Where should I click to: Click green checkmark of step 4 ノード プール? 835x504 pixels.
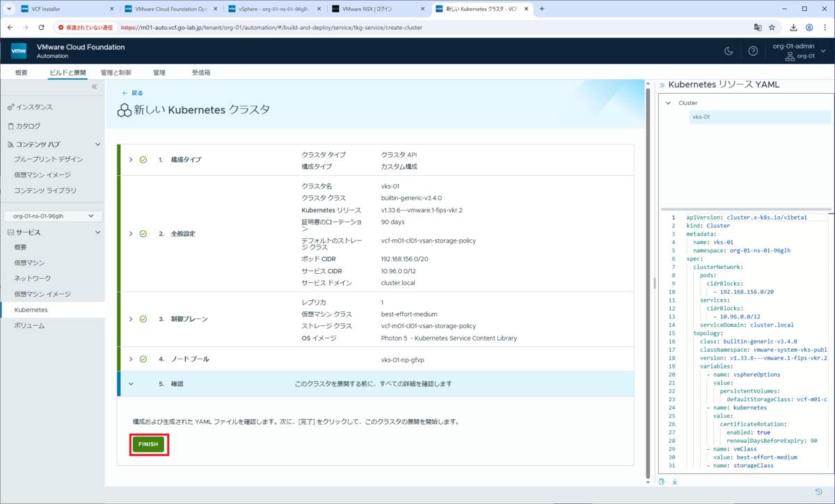click(x=143, y=359)
